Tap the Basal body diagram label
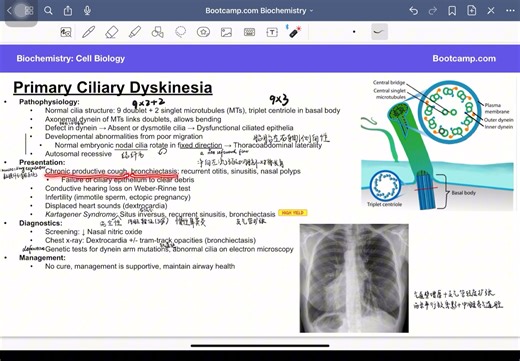The image size is (520, 361). pyautogui.click(x=464, y=193)
